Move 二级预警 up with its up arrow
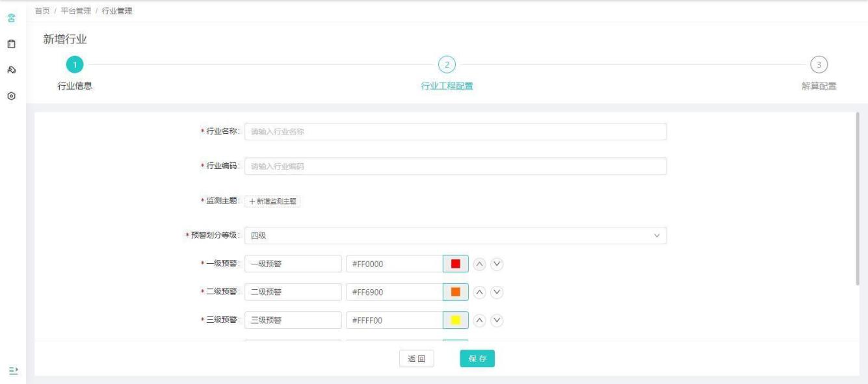 [x=479, y=292]
